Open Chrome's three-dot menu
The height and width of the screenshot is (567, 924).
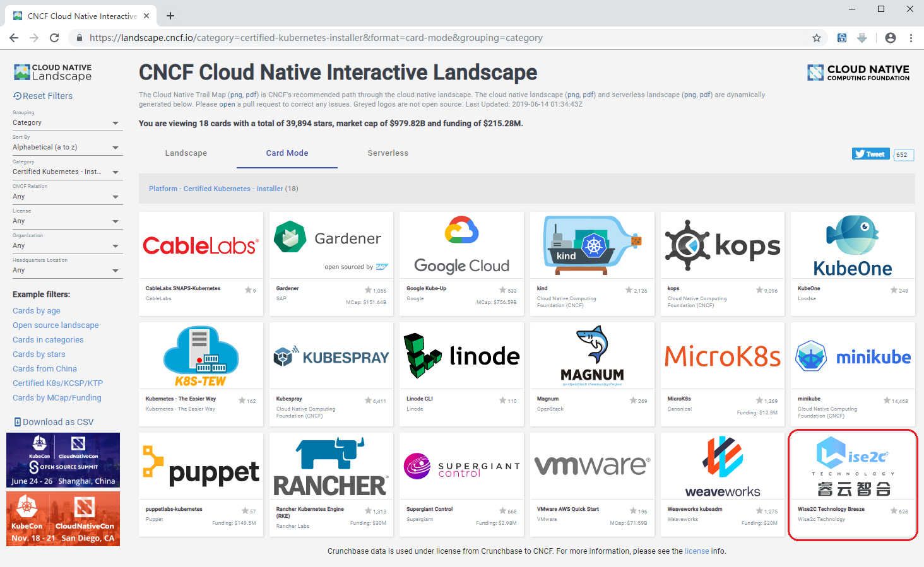click(x=911, y=38)
